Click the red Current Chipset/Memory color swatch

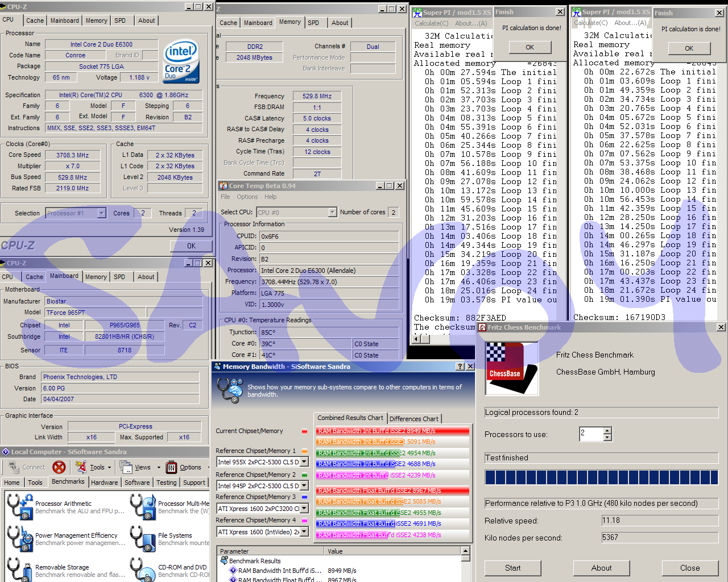click(x=304, y=431)
